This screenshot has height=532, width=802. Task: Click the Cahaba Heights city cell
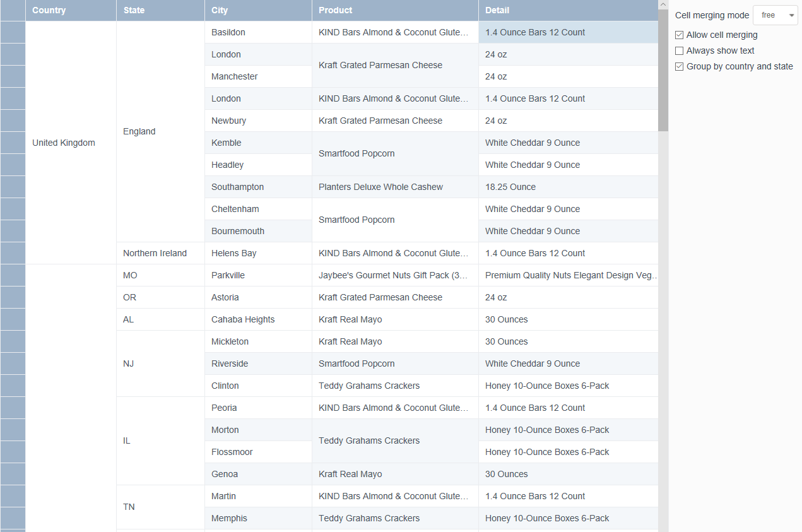pyautogui.click(x=258, y=319)
